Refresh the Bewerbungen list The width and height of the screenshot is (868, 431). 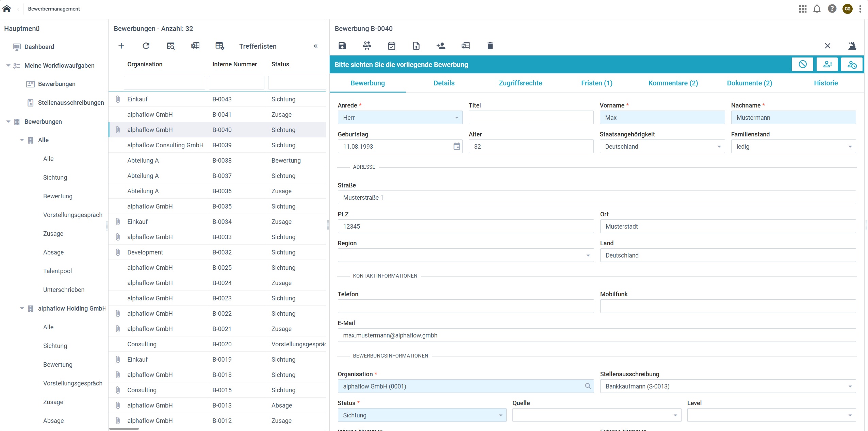pos(146,46)
